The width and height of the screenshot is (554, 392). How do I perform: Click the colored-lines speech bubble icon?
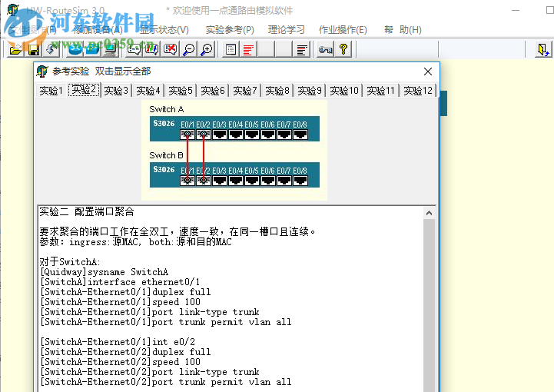(152, 49)
